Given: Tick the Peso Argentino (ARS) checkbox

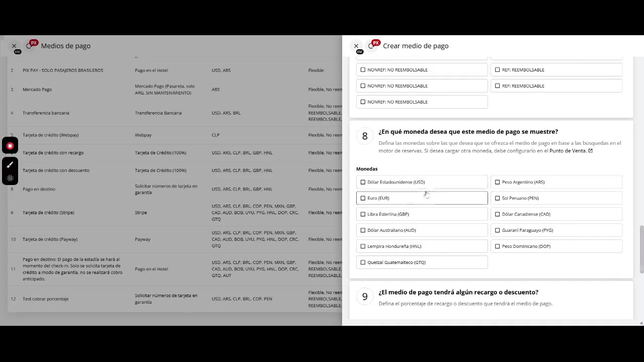Looking at the screenshot, I should [x=497, y=182].
